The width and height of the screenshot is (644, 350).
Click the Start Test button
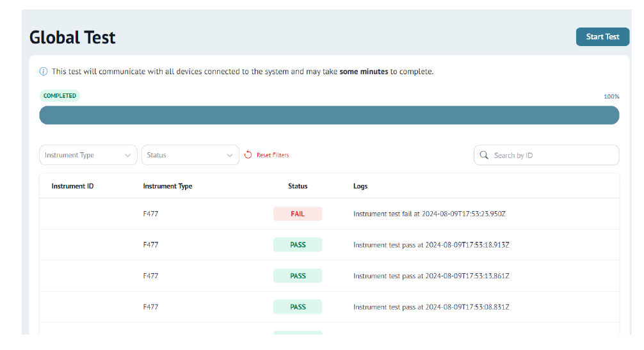(x=602, y=37)
